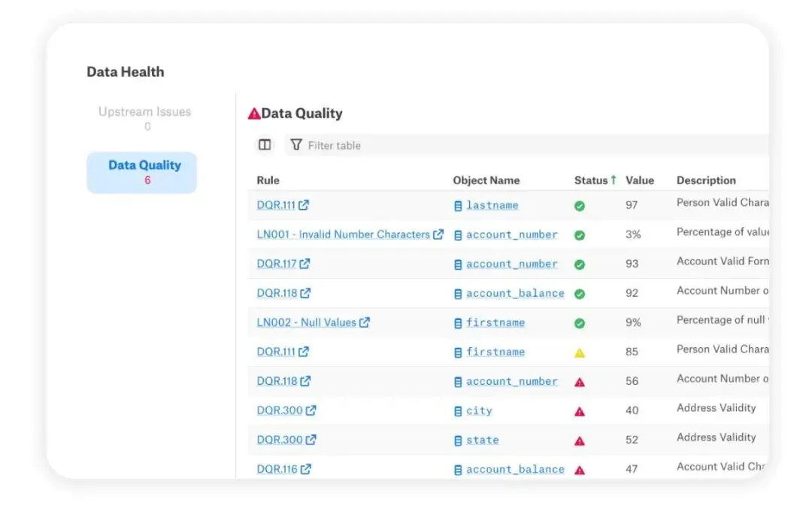Open DQR.300 rule for city
The height and width of the screenshot is (505, 812).
[280, 410]
